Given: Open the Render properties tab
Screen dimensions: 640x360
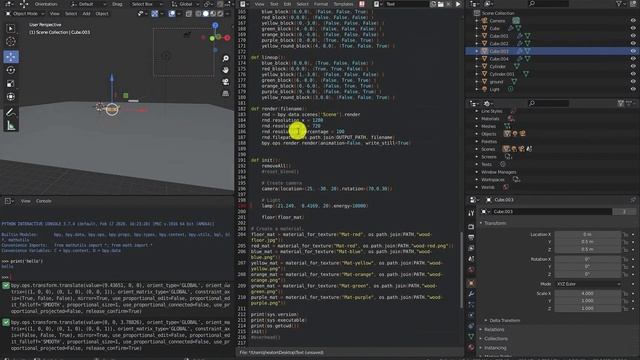Looking at the screenshot, I should 471,227.
